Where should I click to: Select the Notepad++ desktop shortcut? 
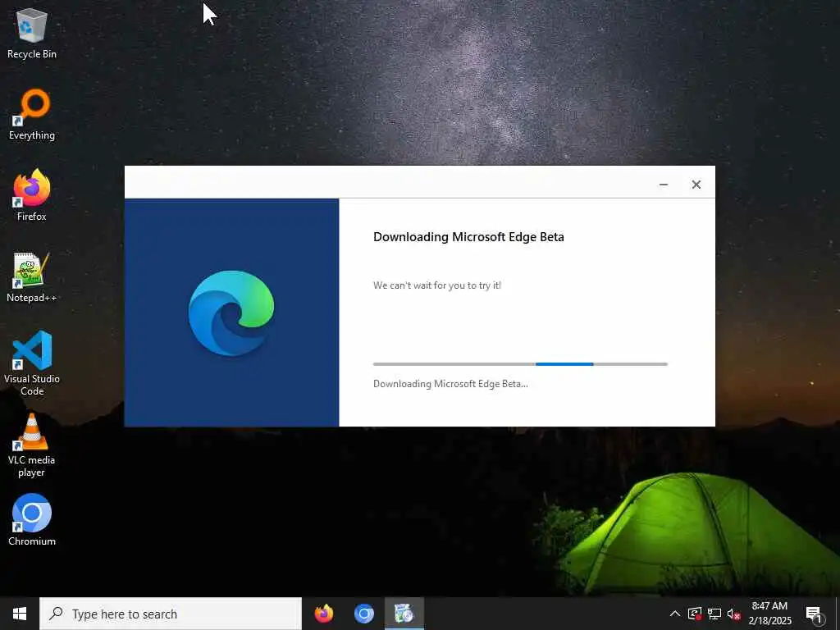[x=32, y=277]
